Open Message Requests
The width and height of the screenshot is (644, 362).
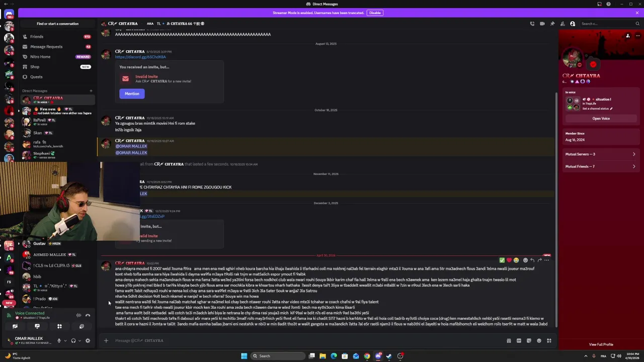(x=56, y=47)
